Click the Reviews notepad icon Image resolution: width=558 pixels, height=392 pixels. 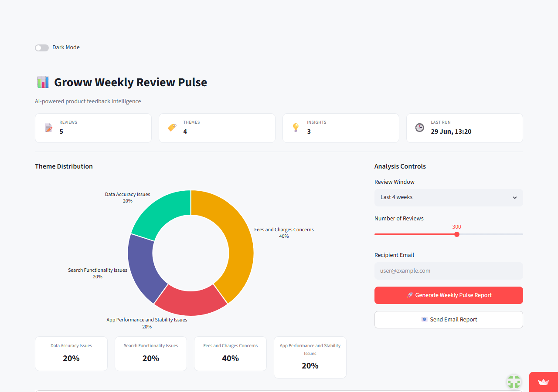[x=48, y=128]
